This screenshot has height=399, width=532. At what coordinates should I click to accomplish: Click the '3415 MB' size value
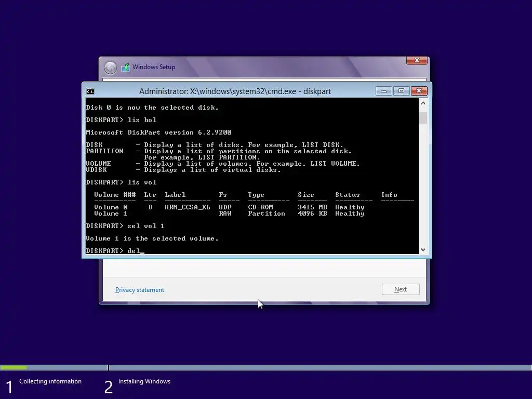[x=312, y=207]
